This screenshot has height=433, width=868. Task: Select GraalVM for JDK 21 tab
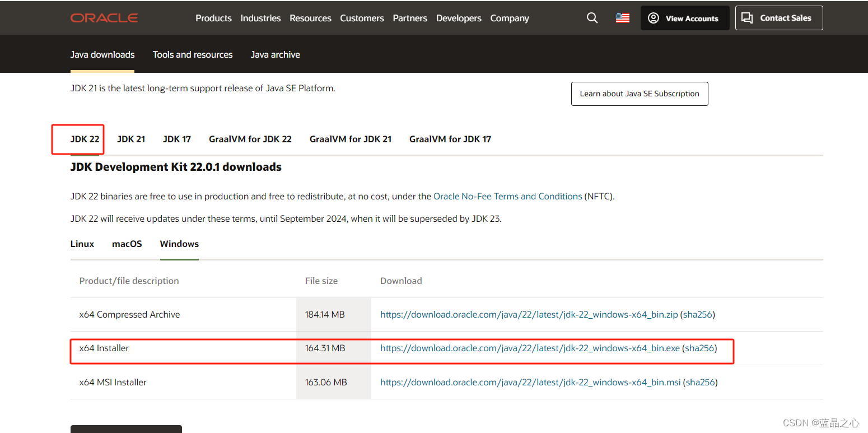(351, 139)
